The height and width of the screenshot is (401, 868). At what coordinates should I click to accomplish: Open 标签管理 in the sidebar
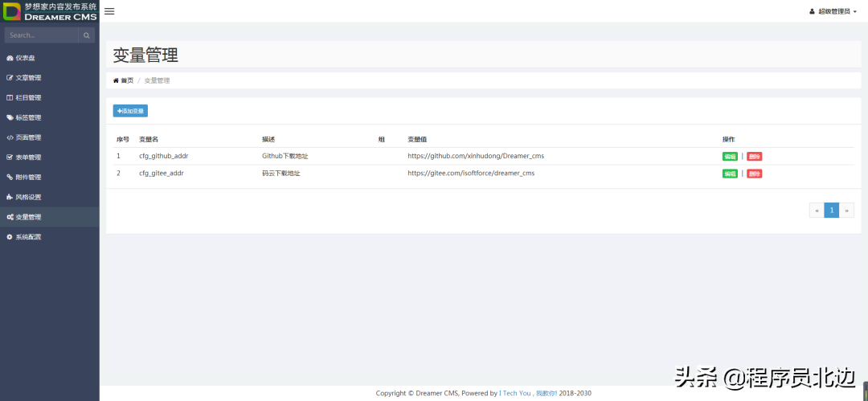point(50,117)
